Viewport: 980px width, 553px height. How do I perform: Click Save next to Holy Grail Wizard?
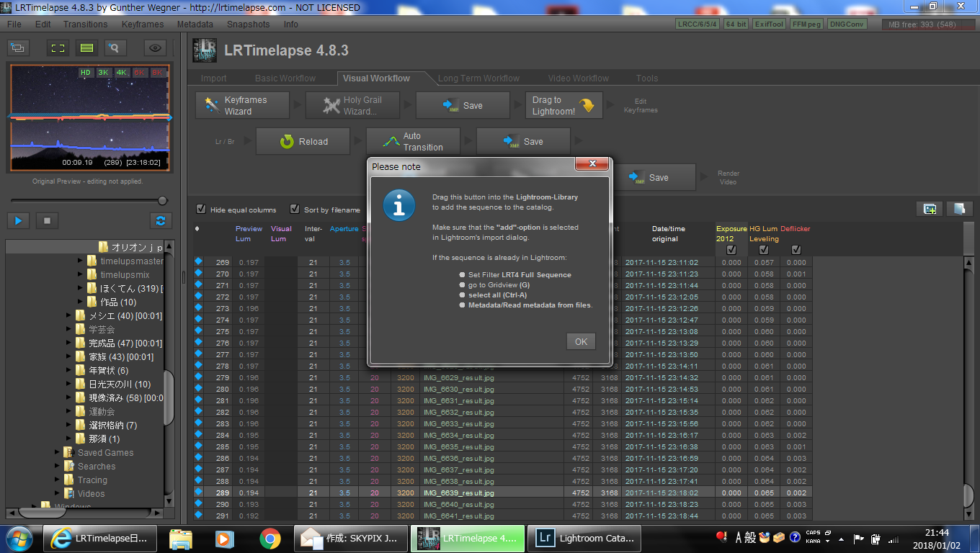[463, 105]
